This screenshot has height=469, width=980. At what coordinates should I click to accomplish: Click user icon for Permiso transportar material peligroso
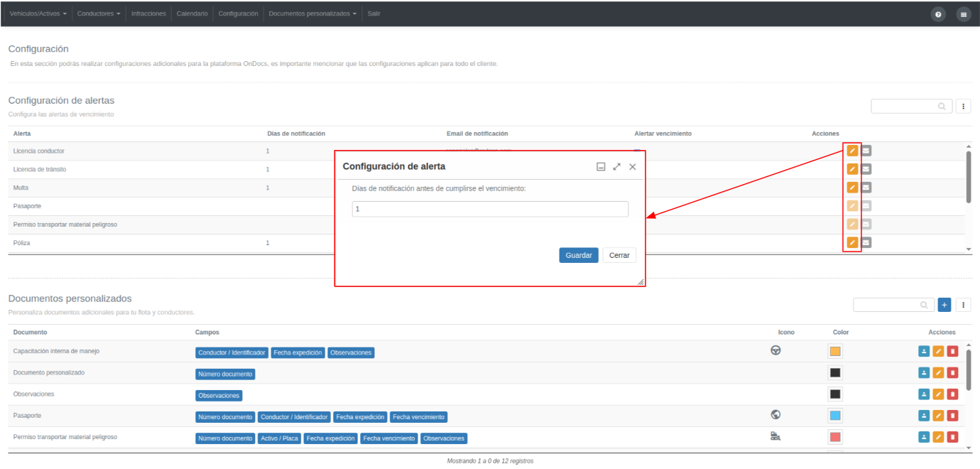click(x=924, y=437)
